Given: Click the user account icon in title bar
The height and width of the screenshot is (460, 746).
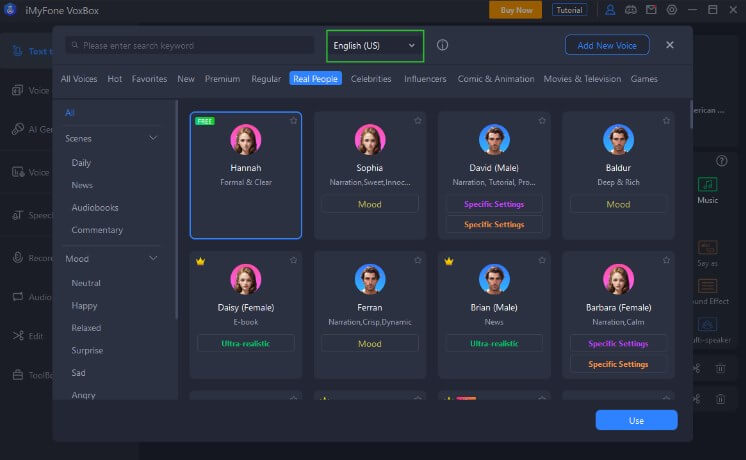Looking at the screenshot, I should pos(610,10).
